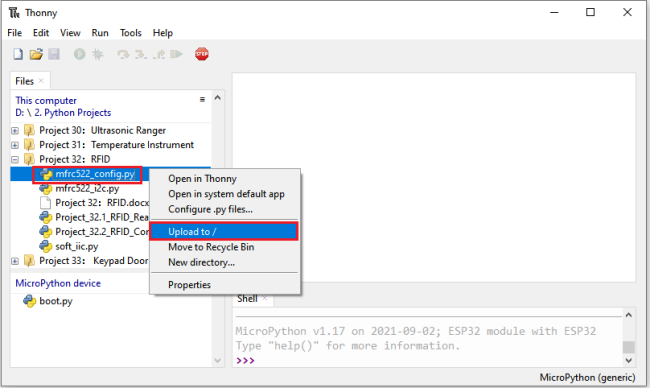Switch to the Shell tab

point(247,298)
